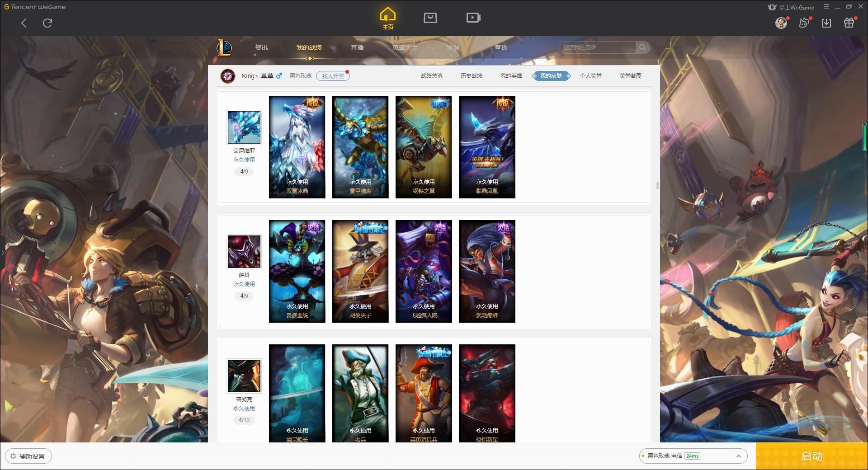Open the messages chat icon
The width and height of the screenshot is (868, 470).
click(804, 23)
